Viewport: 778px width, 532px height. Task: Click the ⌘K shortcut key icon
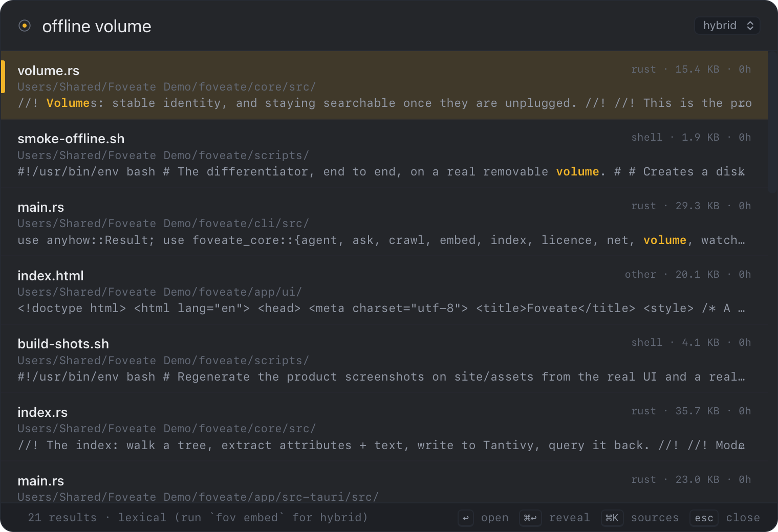click(612, 518)
